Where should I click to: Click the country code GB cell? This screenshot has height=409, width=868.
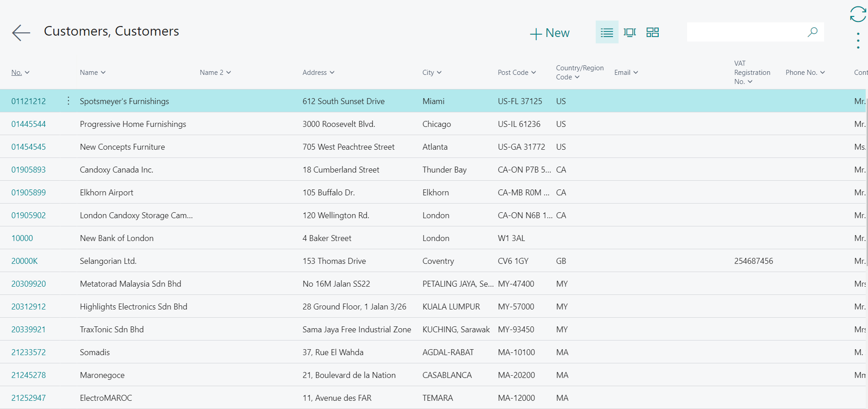(x=561, y=261)
